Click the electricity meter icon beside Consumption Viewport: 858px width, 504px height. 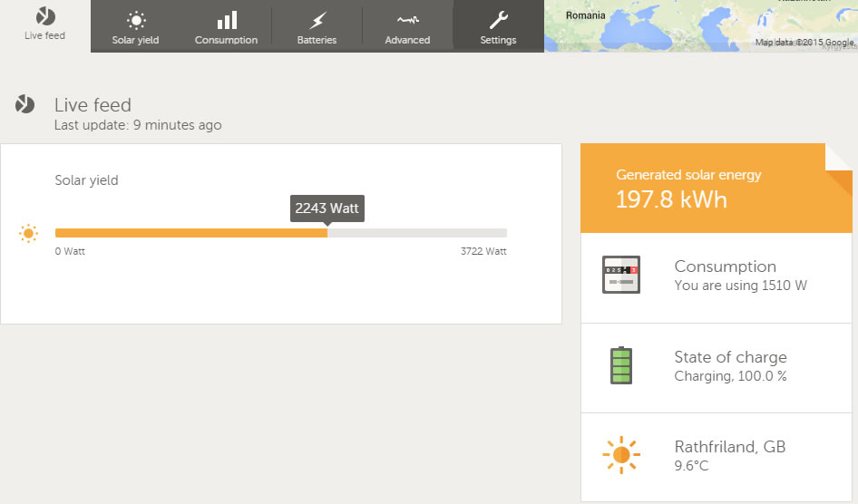click(621, 275)
